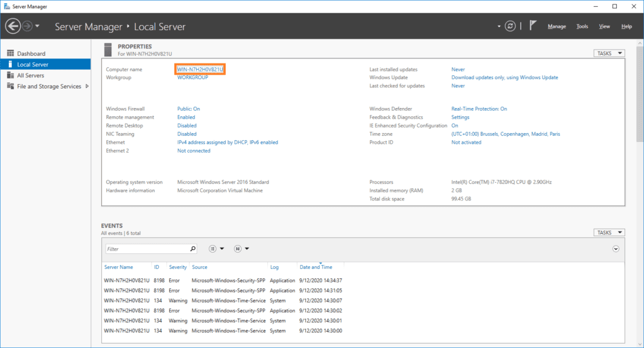Open the View menu
This screenshot has width=644, height=348.
604,26
